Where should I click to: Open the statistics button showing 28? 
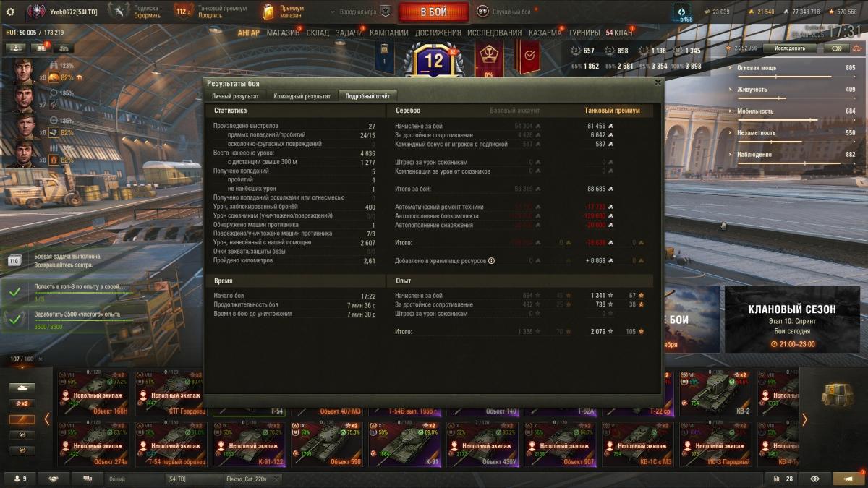783,479
